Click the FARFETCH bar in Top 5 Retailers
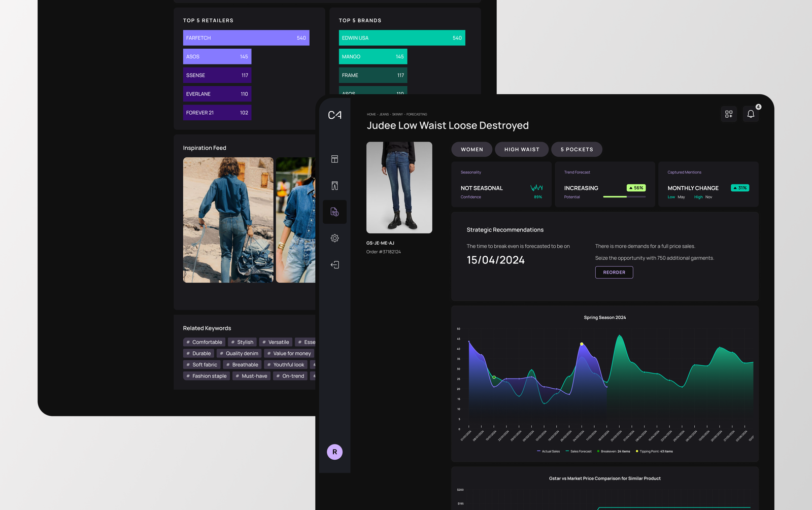 246,38
